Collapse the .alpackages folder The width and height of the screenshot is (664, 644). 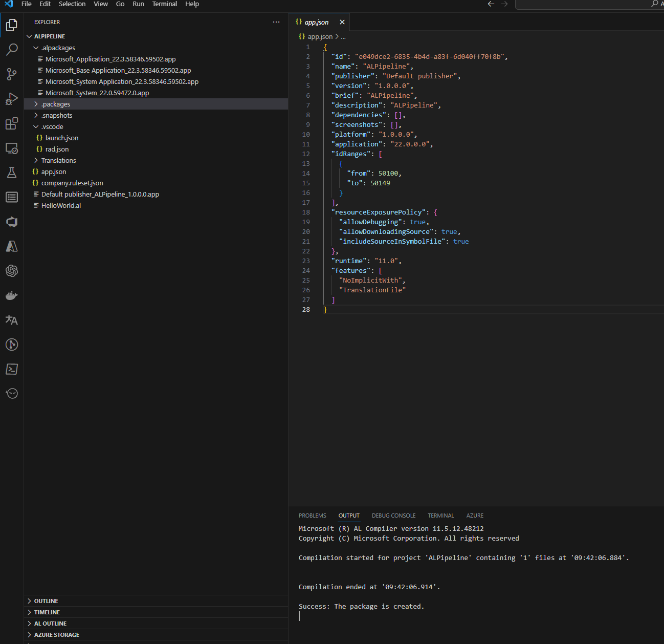(x=36, y=48)
